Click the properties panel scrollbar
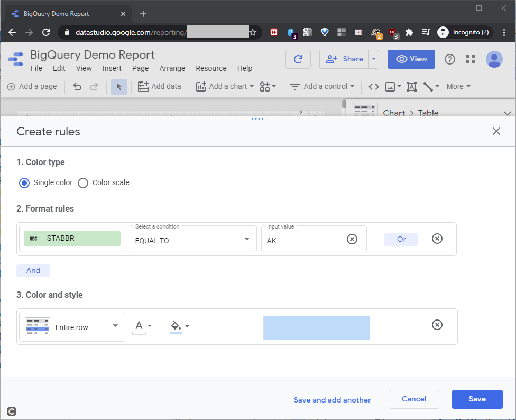This screenshot has height=420, width=516. [x=344, y=104]
